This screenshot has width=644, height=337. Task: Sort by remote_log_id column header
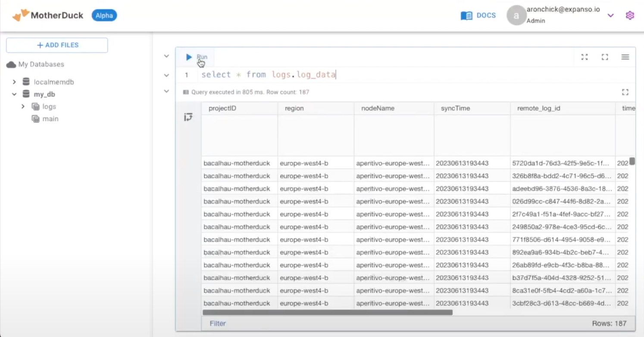563,108
